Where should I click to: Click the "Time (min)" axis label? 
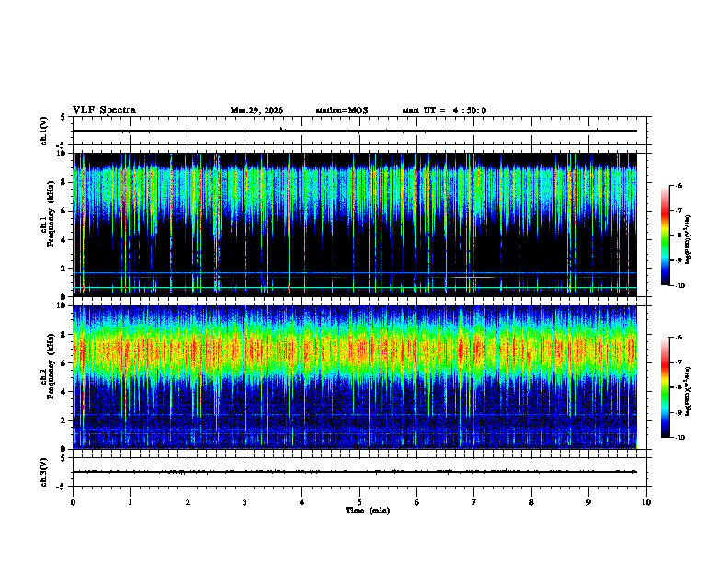[368, 511]
